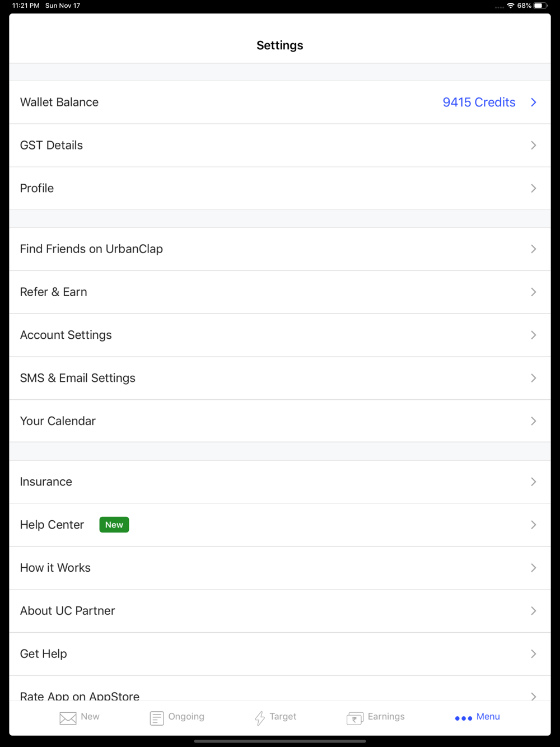The height and width of the screenshot is (747, 560).
Task: Open the Earnings rupee icon
Action: (355, 718)
